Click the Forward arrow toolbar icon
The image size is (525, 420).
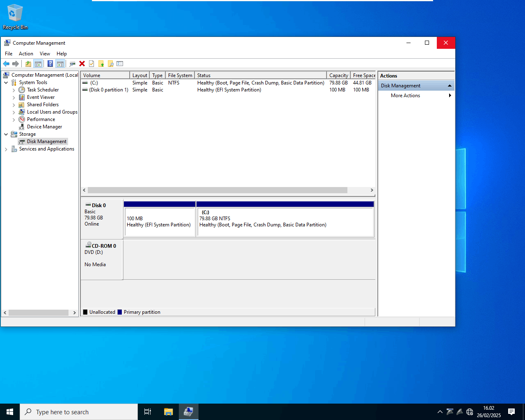pos(16,64)
